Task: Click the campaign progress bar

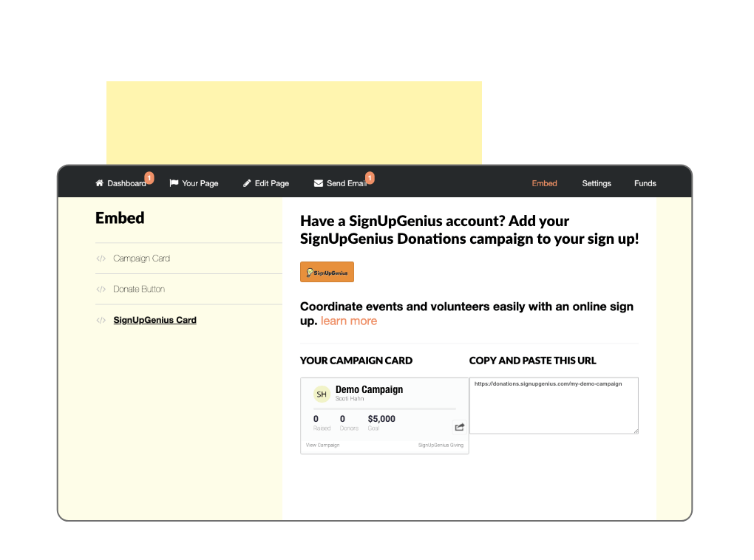Action: coord(384,409)
